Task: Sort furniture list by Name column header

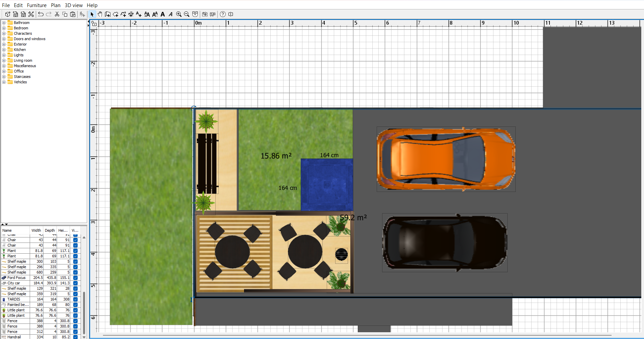Action: 15,230
